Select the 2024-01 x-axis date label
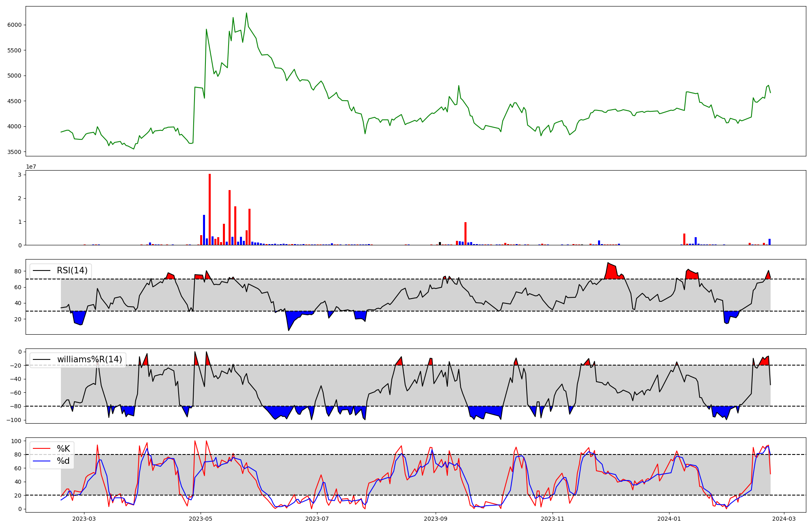Viewport: 812px width, 528px height. coord(669,519)
